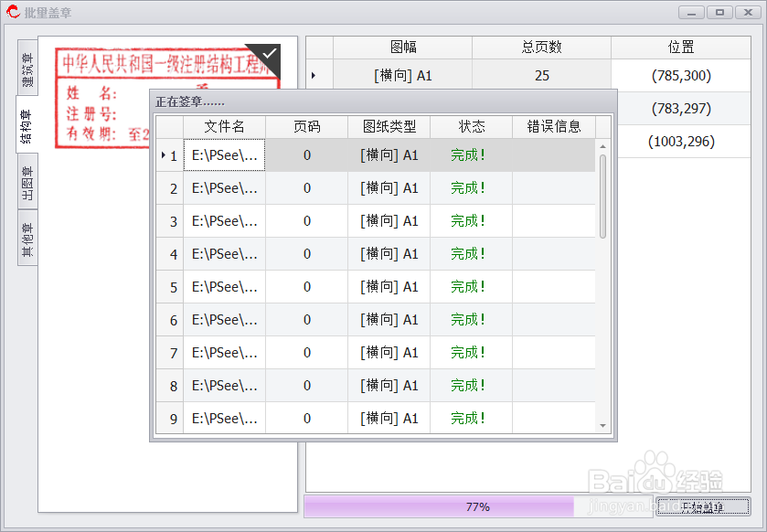The image size is (767, 532).
Task: Click the 图纸类型 column header
Action: [x=389, y=127]
